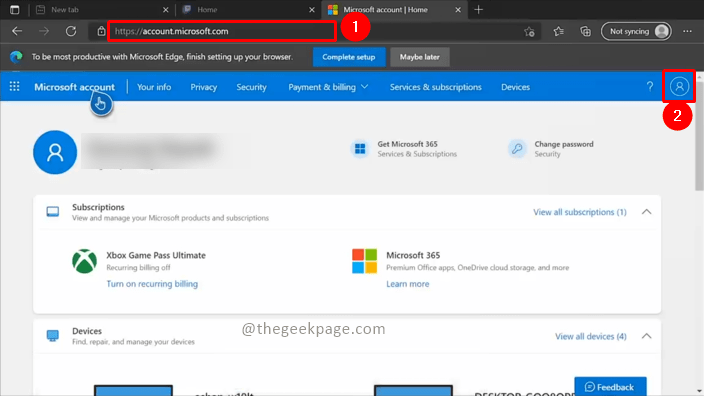Screen dimensions: 704x396
Task: Click the Microsoft 365 subscription title
Action: [413, 255]
